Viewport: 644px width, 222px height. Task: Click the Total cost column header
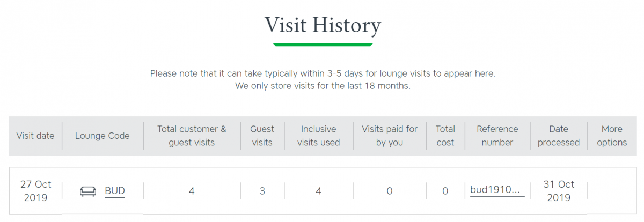445,136
